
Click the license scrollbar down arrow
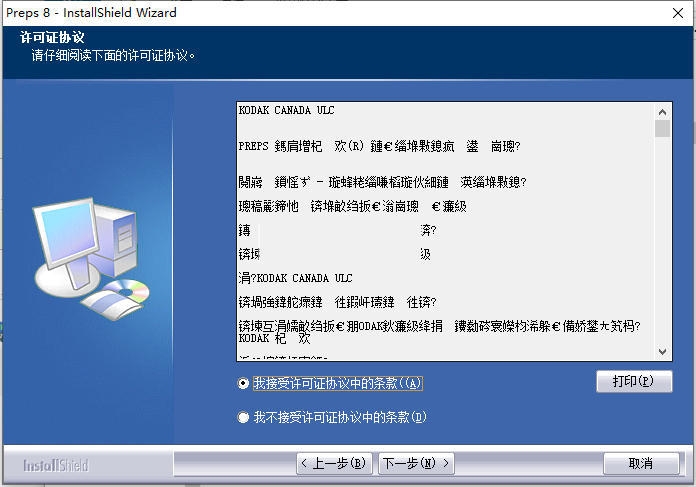coord(662,352)
